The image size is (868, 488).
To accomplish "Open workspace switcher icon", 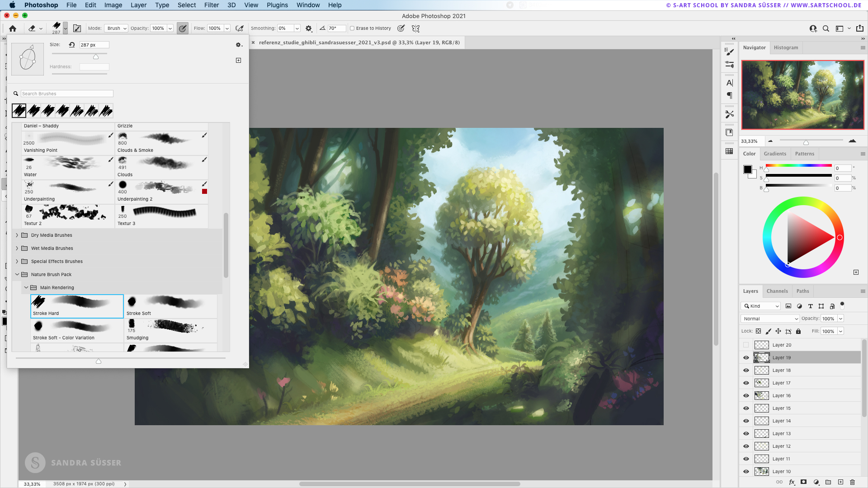I will coord(840,28).
